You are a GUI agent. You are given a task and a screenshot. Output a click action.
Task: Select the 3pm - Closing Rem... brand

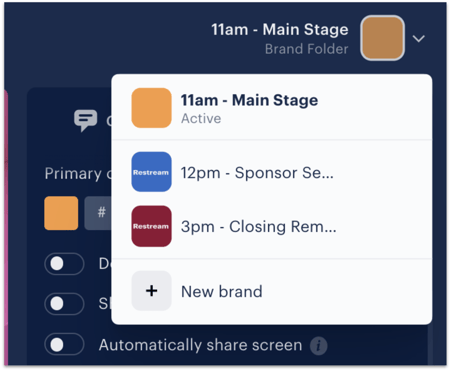coord(272,227)
